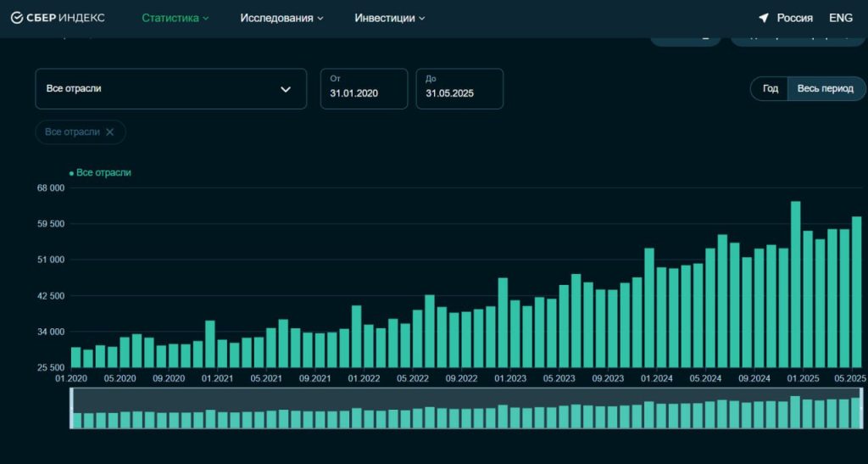Click the От start date field
Viewport: 868px width, 464px height.
pyautogui.click(x=364, y=89)
